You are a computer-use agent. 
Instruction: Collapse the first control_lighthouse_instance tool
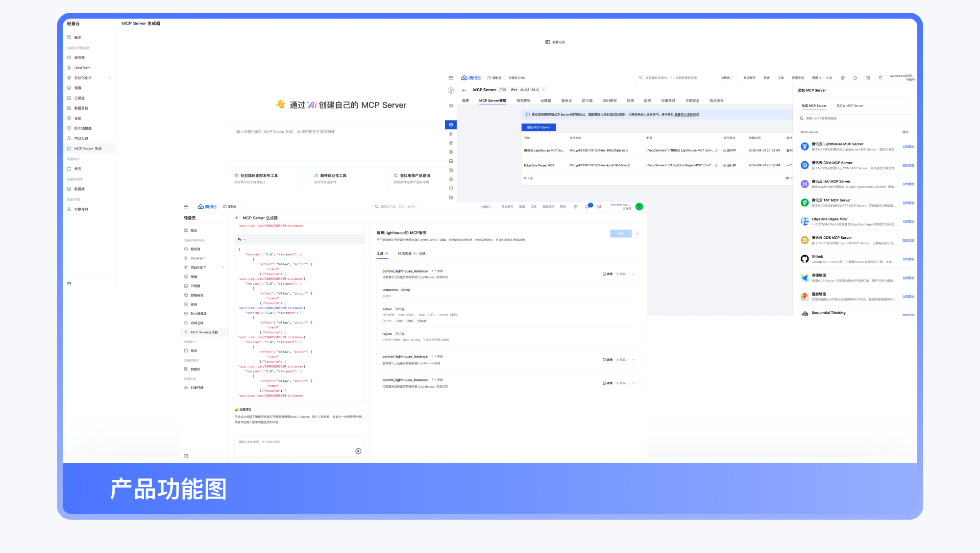pos(633,274)
